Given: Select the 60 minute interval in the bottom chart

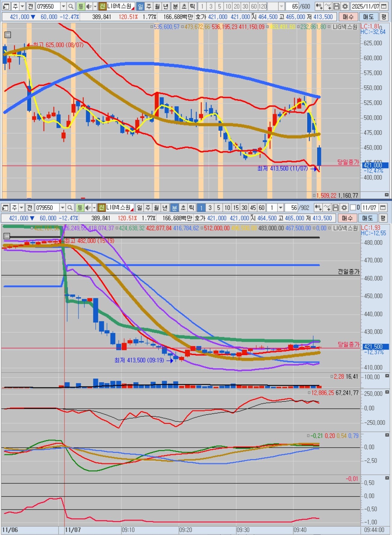Looking at the screenshot, I should 261,208.
